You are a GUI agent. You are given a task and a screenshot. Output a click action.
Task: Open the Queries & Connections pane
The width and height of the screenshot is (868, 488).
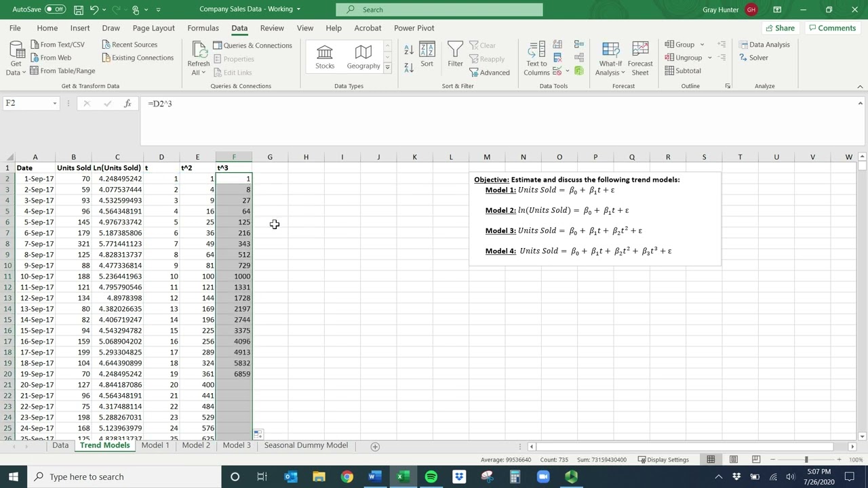coord(252,45)
